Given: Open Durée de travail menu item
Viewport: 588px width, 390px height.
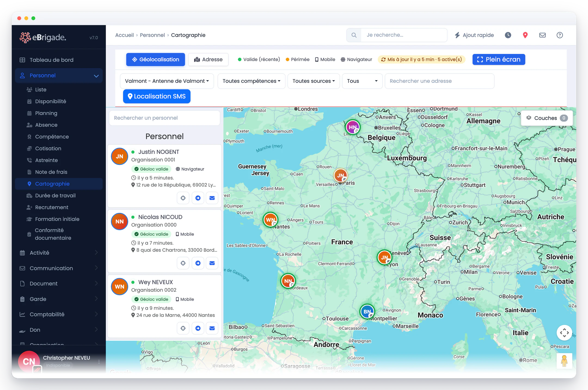Looking at the screenshot, I should pyautogui.click(x=59, y=195).
